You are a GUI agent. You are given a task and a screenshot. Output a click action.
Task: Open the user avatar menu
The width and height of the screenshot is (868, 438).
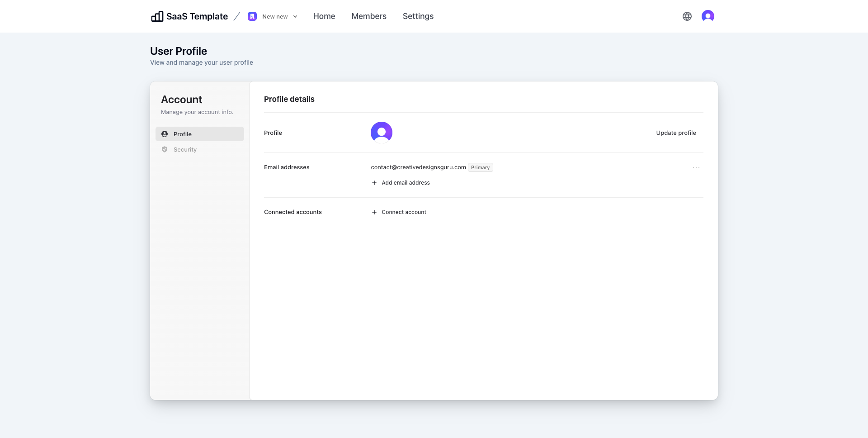[x=708, y=16]
